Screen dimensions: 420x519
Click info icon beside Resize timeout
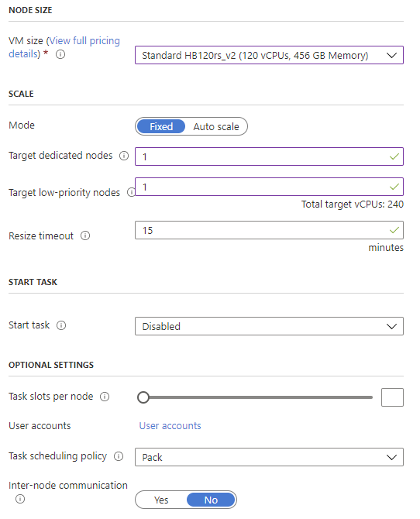pyautogui.click(x=85, y=235)
